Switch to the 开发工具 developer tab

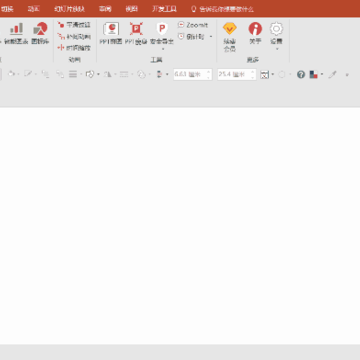(x=164, y=9)
